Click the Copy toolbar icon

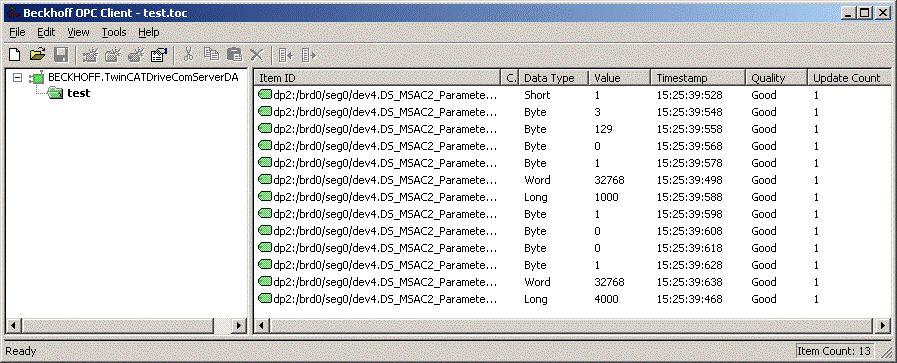click(212, 55)
